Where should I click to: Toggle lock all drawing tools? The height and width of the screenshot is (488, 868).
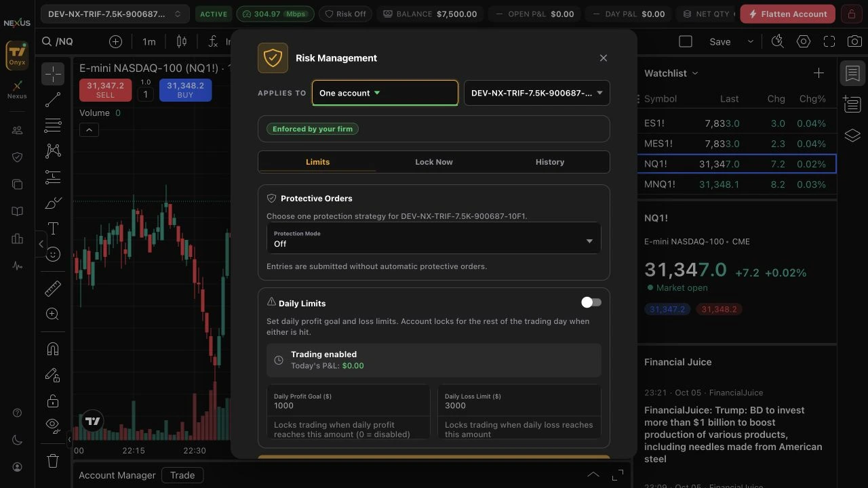53,401
